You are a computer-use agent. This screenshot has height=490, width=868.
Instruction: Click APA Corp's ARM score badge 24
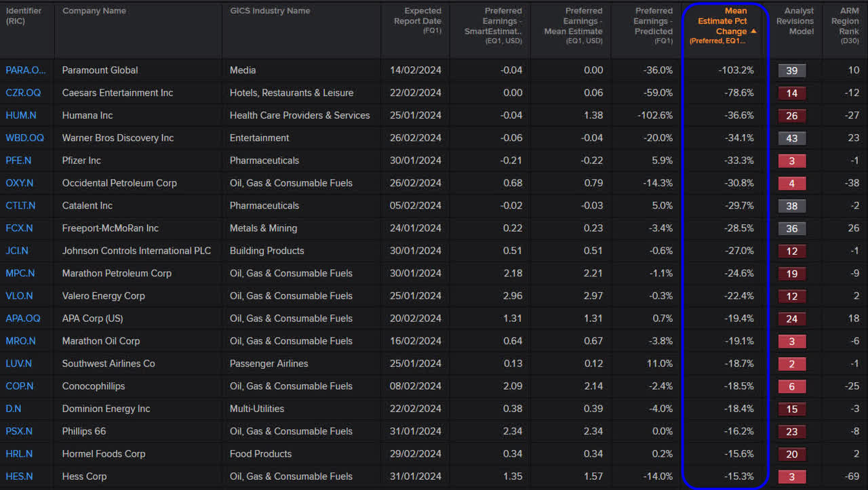click(x=791, y=319)
